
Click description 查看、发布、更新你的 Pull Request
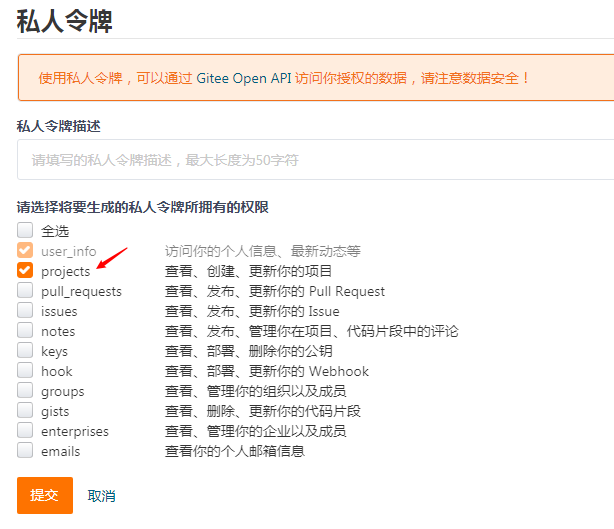[275, 291]
